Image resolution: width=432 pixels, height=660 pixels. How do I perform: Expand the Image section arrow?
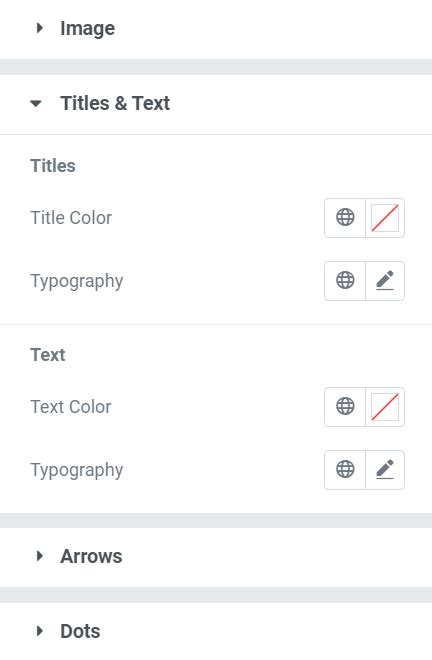coord(40,28)
